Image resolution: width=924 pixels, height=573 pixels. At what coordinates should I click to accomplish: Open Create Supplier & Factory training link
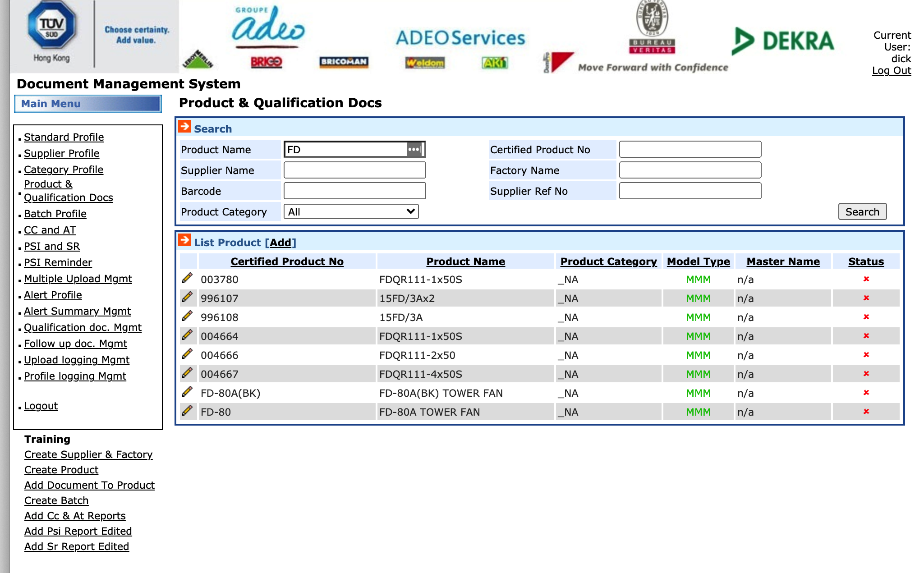(88, 454)
